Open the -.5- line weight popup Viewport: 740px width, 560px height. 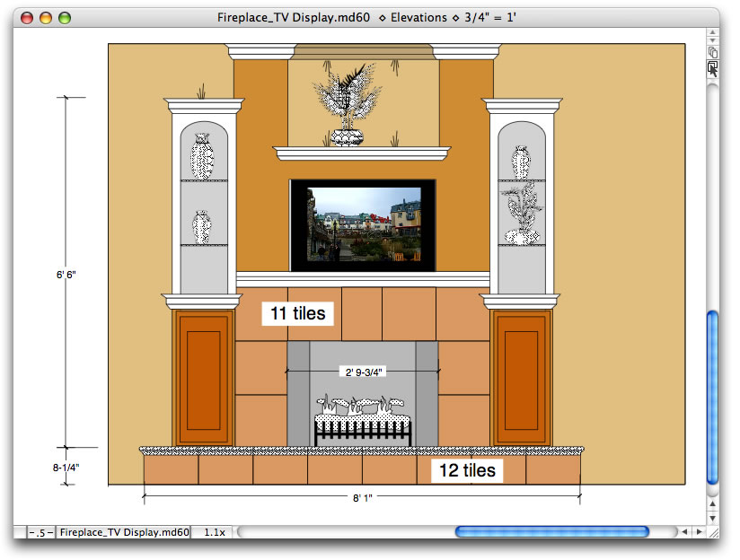tap(41, 532)
